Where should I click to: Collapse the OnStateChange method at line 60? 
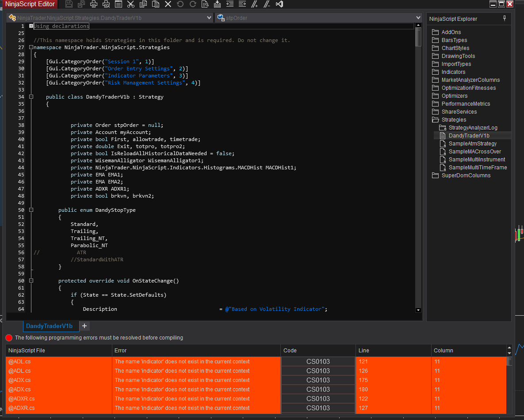click(31, 281)
